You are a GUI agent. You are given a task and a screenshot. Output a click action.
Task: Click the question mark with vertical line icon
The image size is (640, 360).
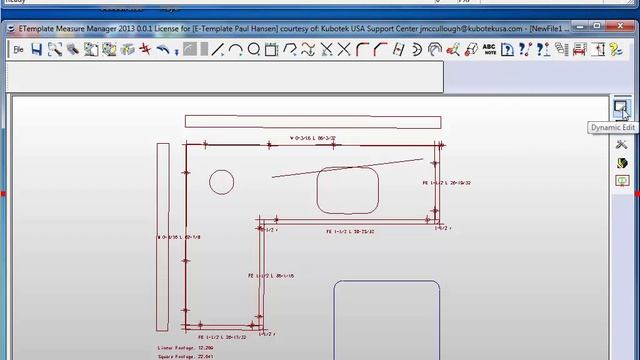543,50
